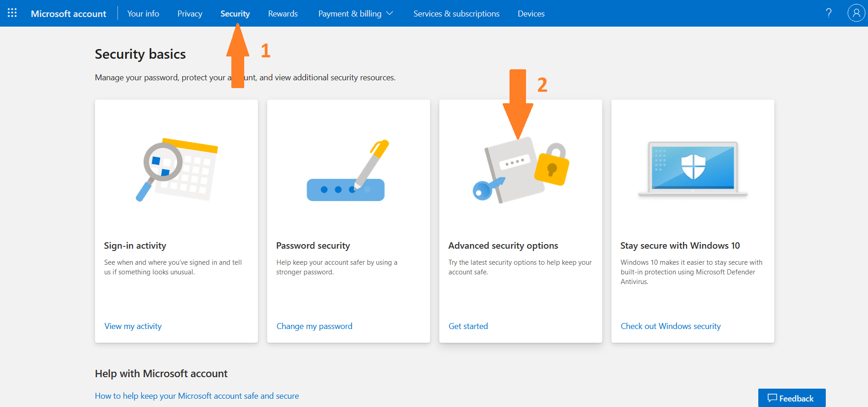Click Check out Windows security link
The width and height of the screenshot is (868, 407).
(671, 326)
